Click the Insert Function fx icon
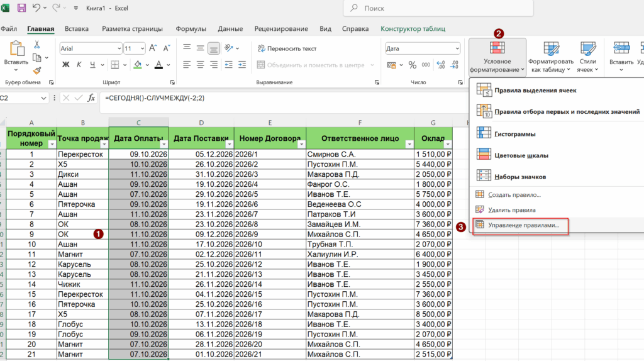This screenshot has width=644, height=361. 91,98
